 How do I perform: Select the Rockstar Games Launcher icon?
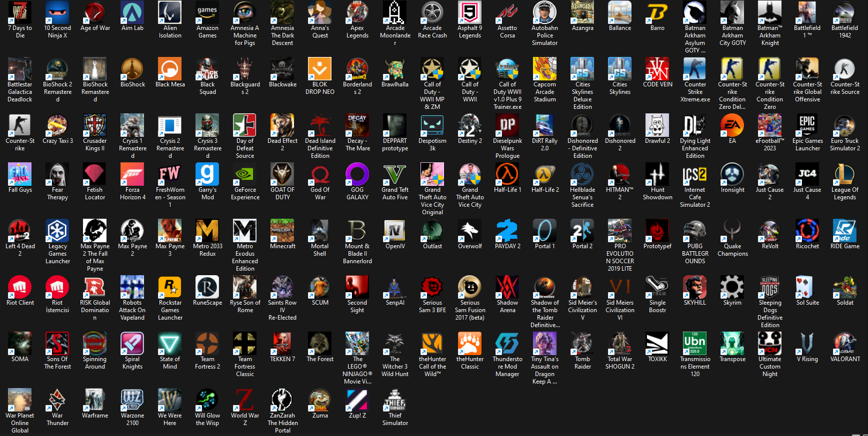tap(170, 287)
